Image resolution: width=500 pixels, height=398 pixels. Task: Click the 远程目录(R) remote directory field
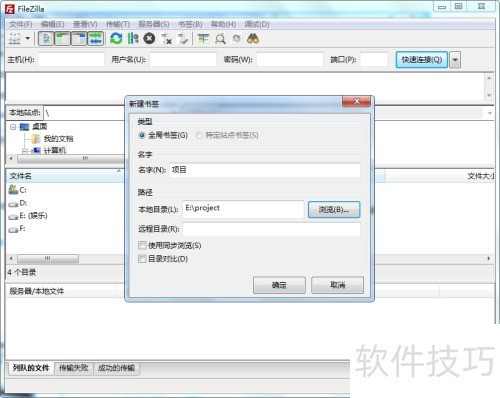tap(271, 229)
